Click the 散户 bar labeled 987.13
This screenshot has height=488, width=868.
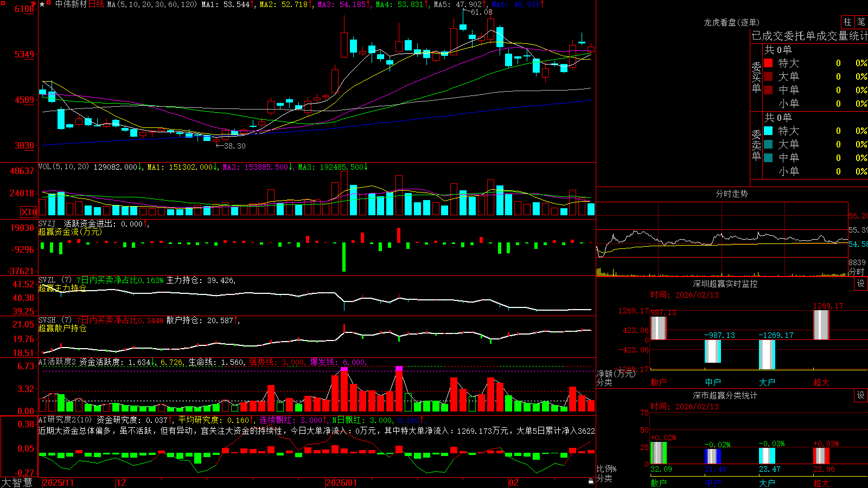pos(659,328)
